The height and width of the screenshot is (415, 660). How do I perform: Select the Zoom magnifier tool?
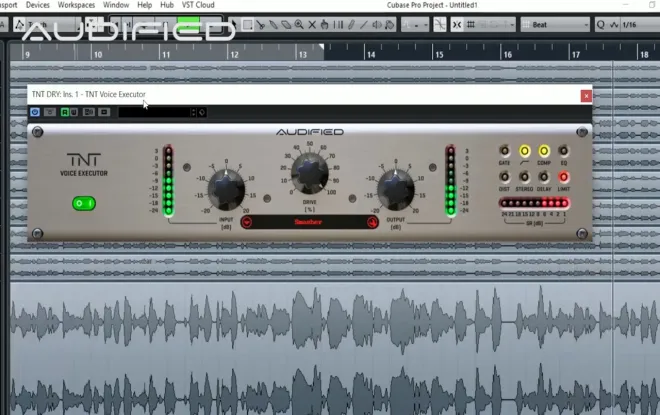[x=299, y=25]
